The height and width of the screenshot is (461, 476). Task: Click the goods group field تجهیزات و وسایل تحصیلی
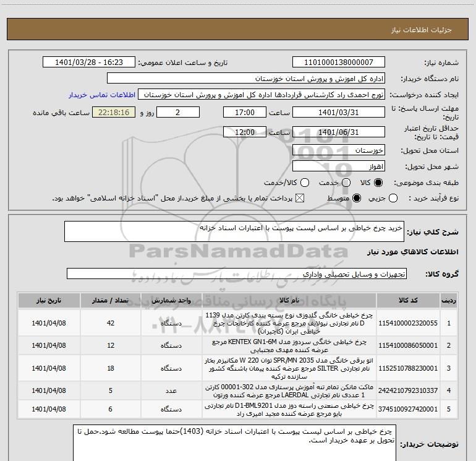point(237,274)
